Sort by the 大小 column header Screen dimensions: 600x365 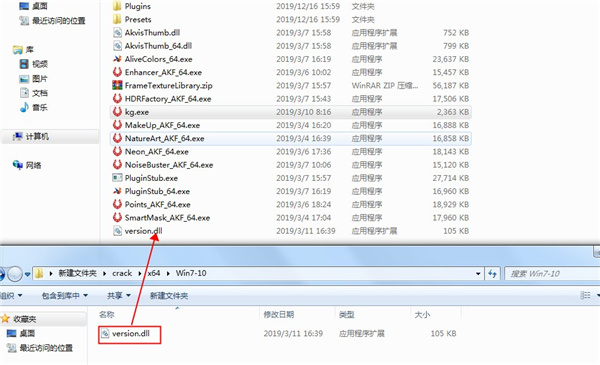click(422, 314)
